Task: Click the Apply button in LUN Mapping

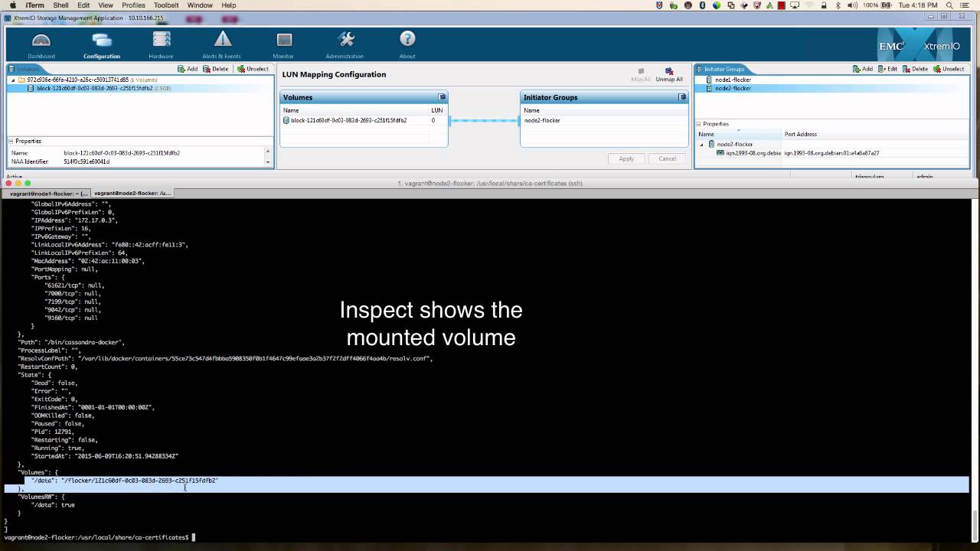Action: pos(626,158)
